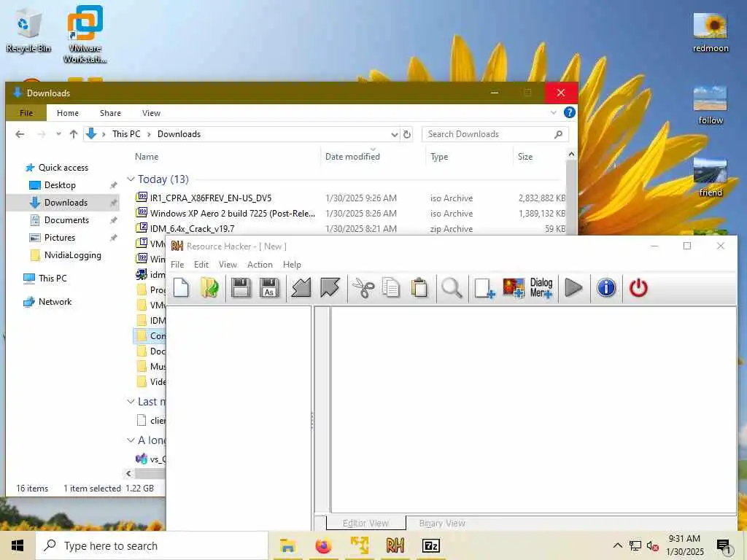Click the red power Exit icon

638,288
